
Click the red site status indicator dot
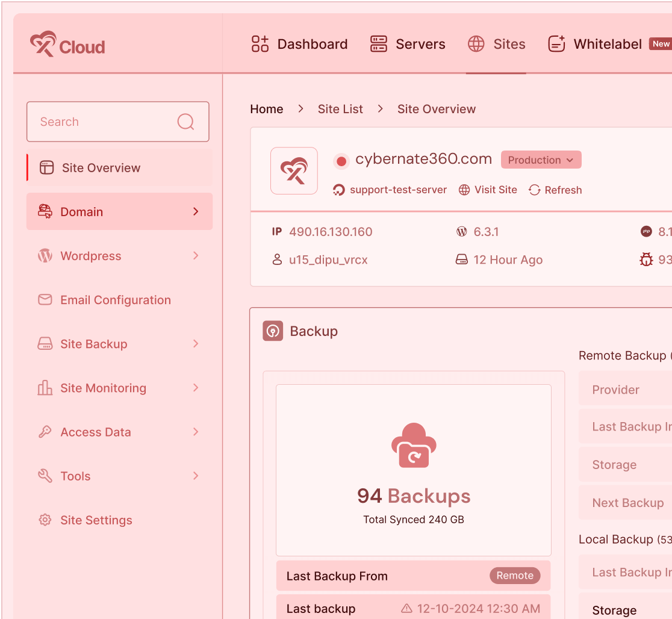341,161
